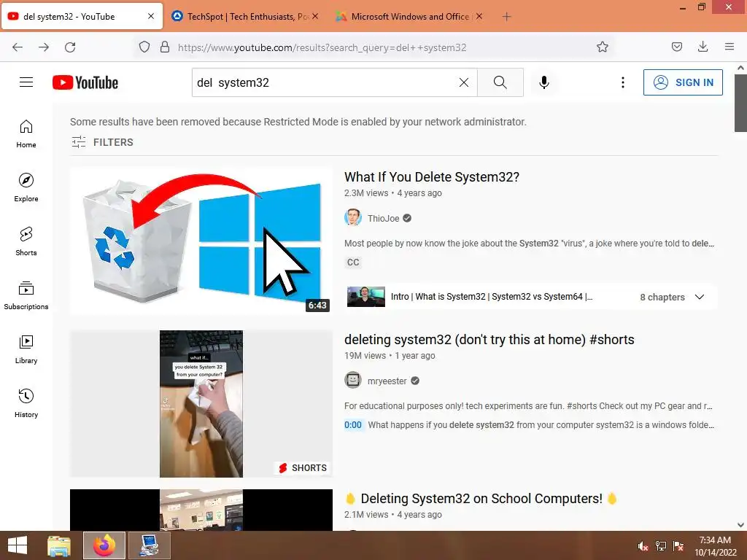Click the computer program taskbar icon
Image resolution: width=747 pixels, height=560 pixels.
click(150, 545)
